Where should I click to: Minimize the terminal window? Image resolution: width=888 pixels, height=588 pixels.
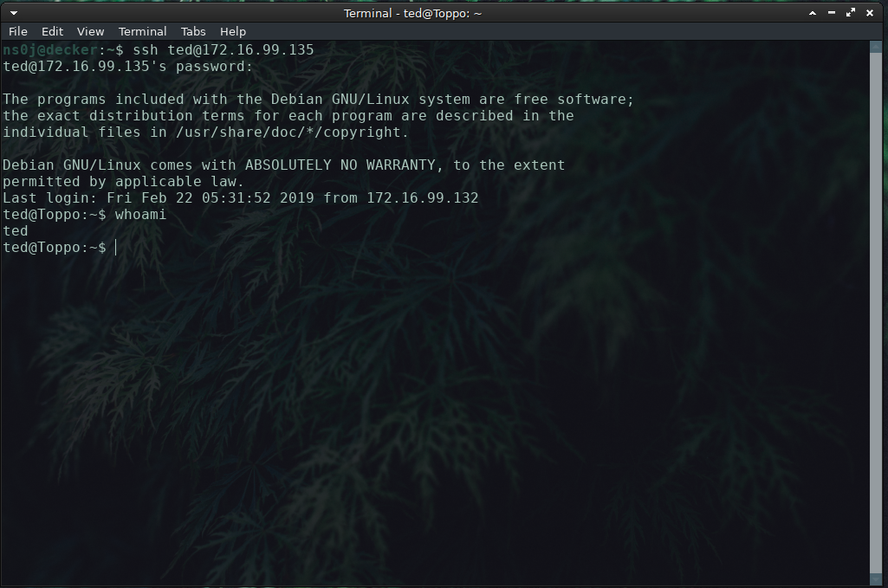(x=832, y=12)
